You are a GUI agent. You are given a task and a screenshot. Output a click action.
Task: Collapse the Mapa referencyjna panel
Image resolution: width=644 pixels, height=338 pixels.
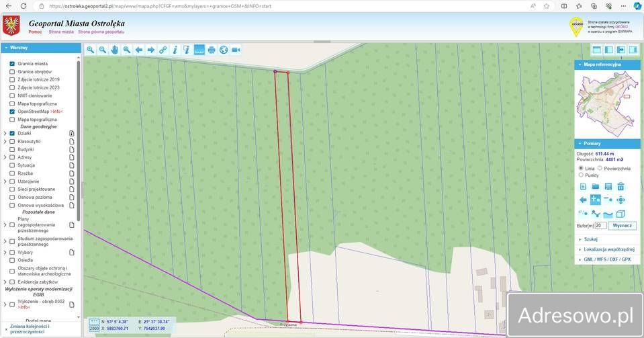point(580,65)
